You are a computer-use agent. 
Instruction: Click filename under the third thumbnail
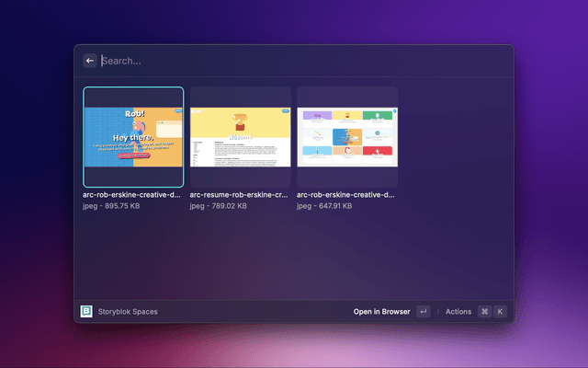pos(346,195)
